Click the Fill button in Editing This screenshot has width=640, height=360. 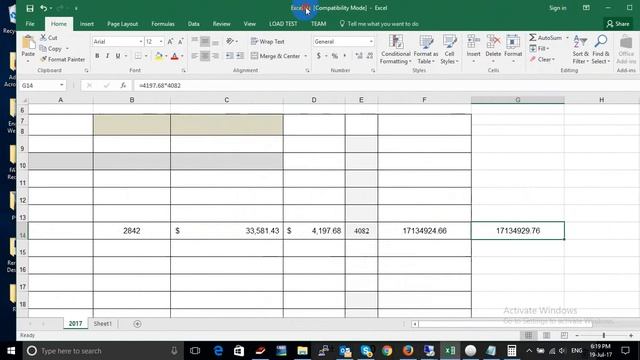539,49
